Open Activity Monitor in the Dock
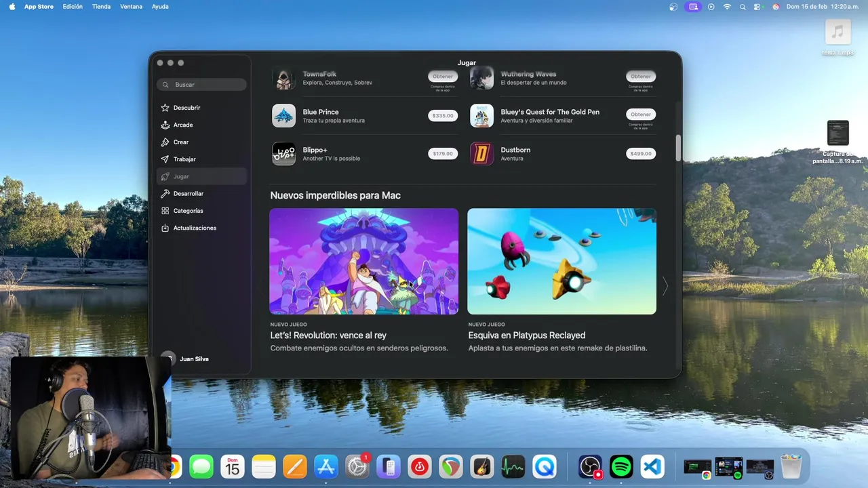 pos(513,466)
